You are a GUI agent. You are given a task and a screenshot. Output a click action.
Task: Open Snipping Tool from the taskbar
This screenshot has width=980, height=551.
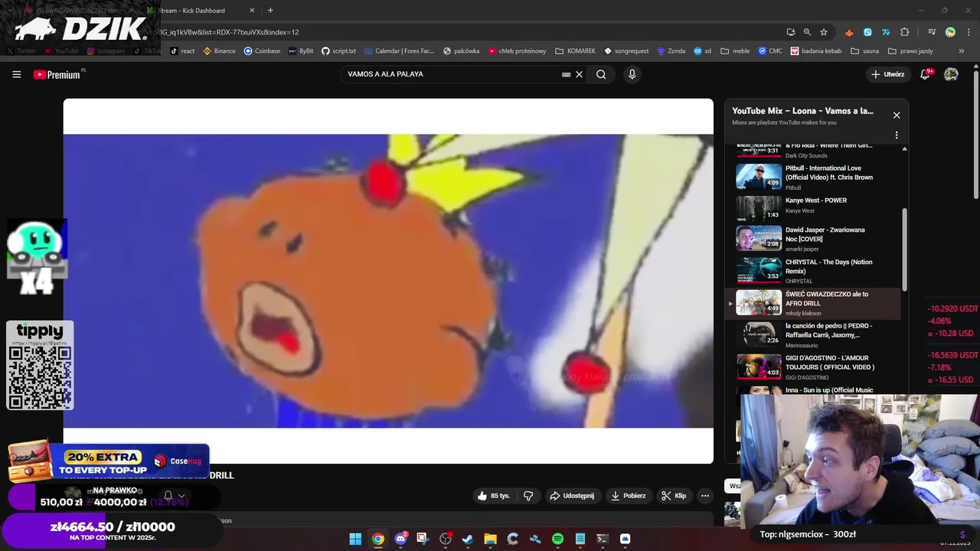point(423,539)
